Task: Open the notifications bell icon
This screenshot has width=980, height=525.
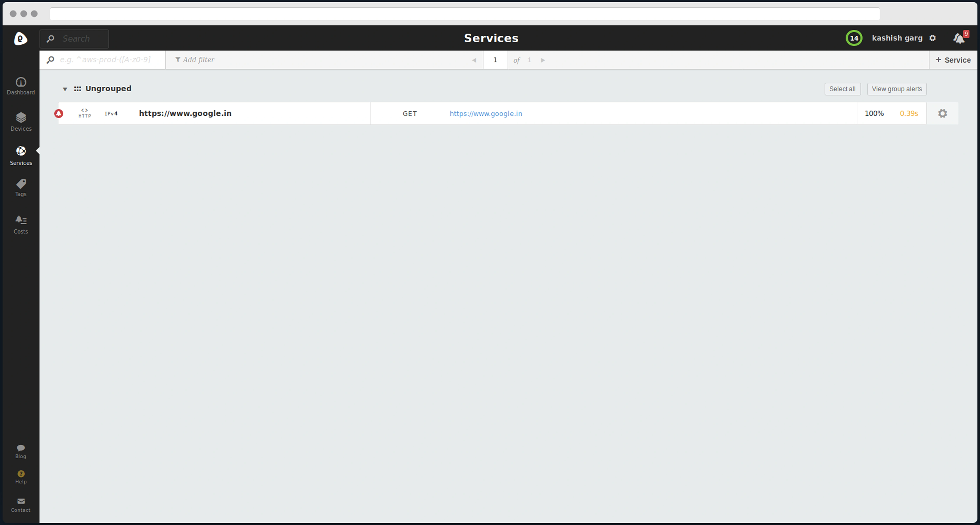Action: tap(959, 38)
